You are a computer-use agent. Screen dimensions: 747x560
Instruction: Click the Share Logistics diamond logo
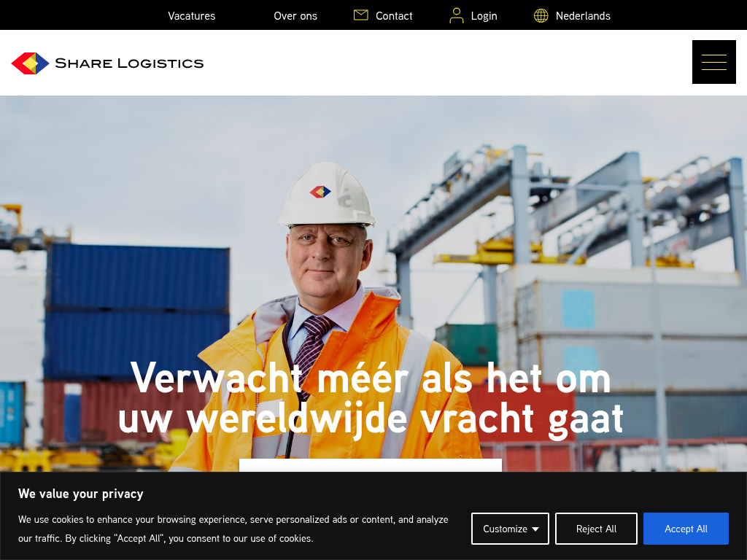pyautogui.click(x=30, y=63)
